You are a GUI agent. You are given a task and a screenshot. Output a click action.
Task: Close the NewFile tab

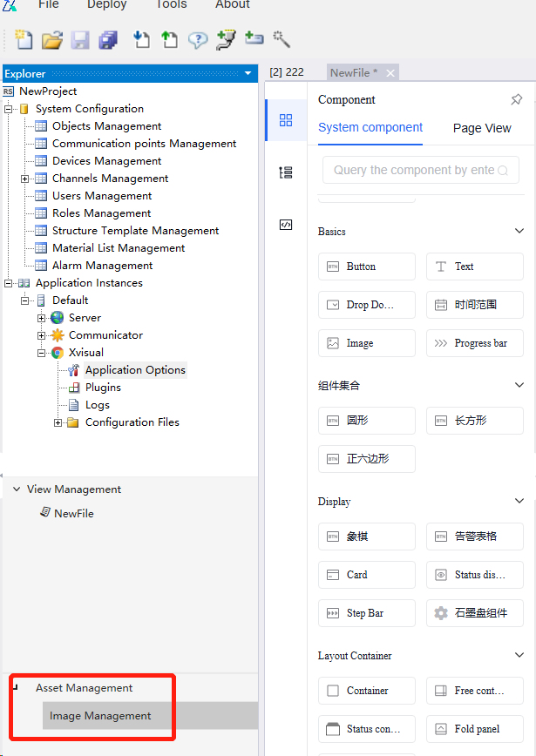[x=390, y=73]
